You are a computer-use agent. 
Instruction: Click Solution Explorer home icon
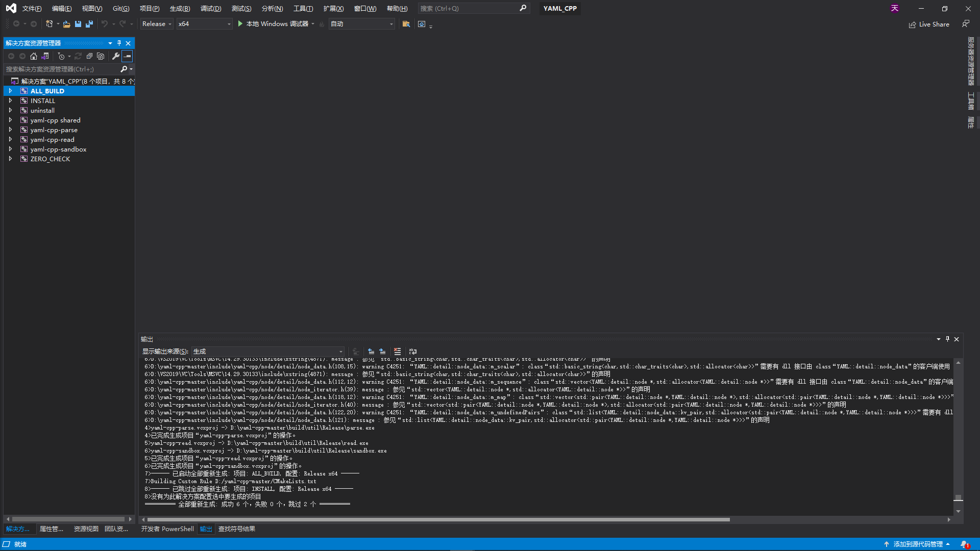point(34,56)
